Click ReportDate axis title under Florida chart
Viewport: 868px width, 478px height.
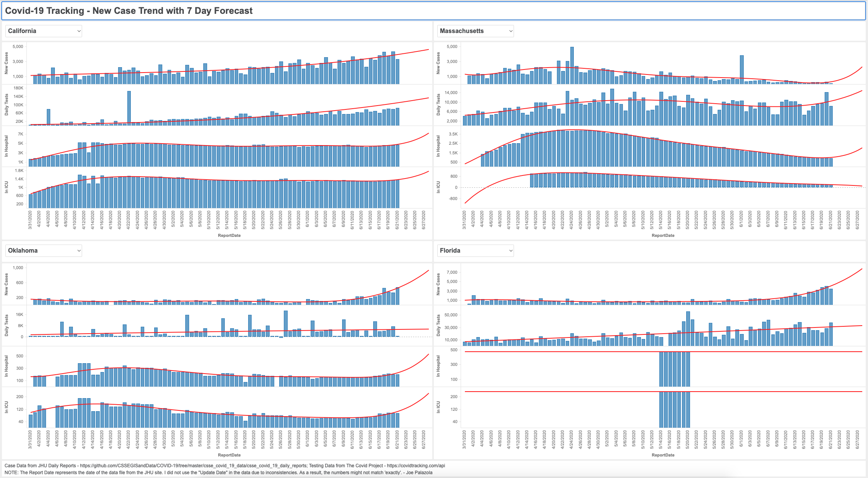point(663,455)
